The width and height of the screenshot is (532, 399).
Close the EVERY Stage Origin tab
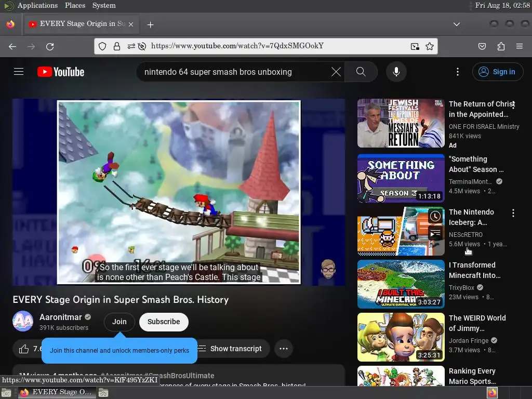pyautogui.click(x=131, y=24)
